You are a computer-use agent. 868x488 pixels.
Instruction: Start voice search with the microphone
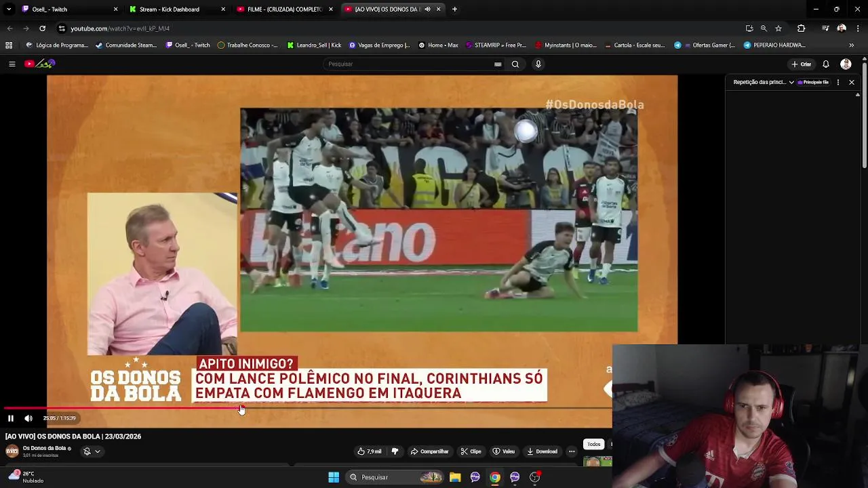(538, 64)
